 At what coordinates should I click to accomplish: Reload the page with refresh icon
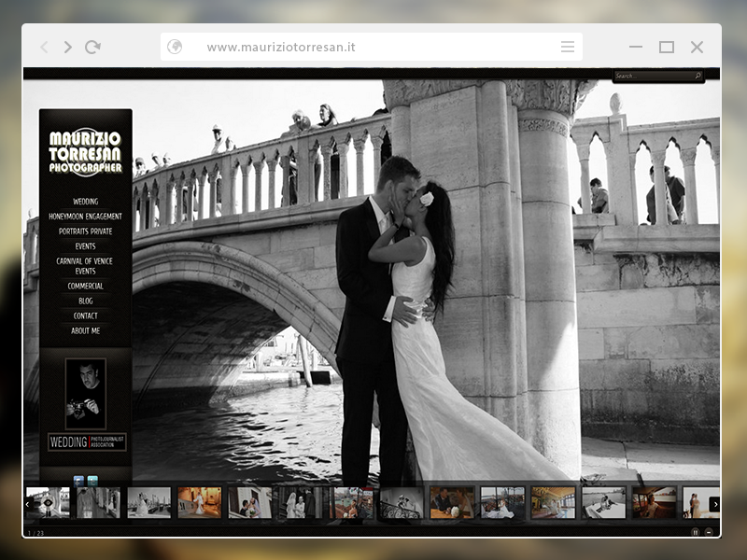point(92,48)
